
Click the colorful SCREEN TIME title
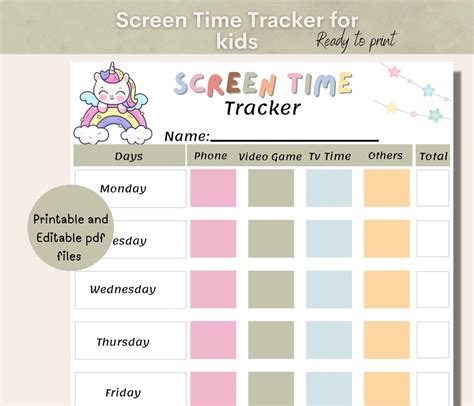[263, 84]
